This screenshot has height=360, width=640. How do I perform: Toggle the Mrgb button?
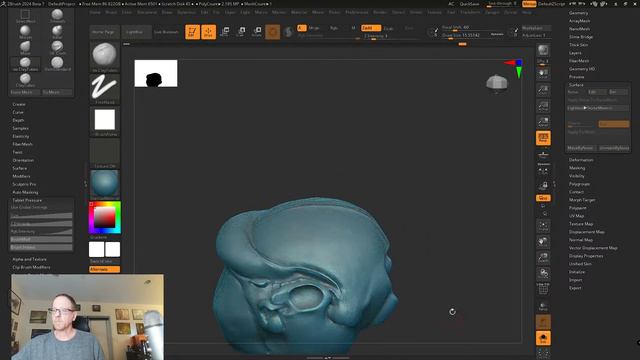[x=313, y=28]
